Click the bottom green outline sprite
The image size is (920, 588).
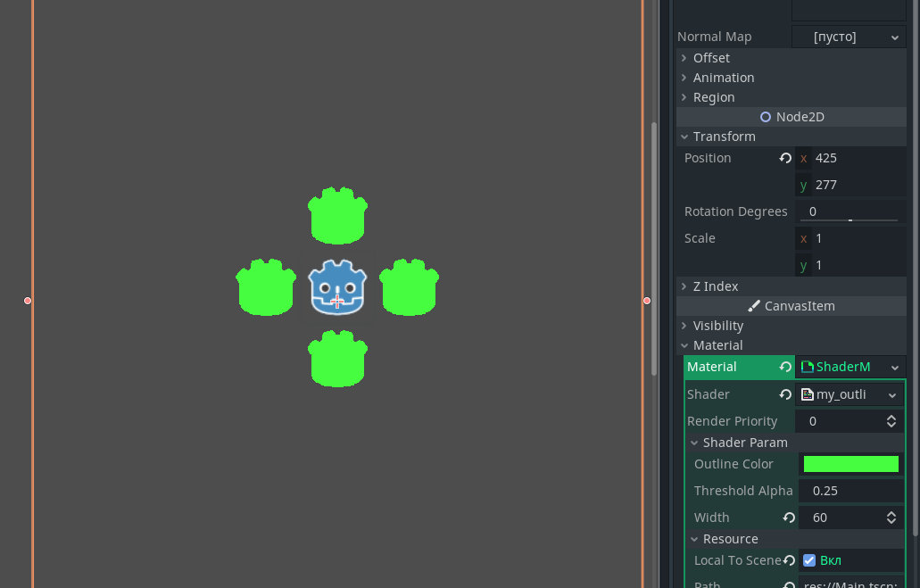337,359
